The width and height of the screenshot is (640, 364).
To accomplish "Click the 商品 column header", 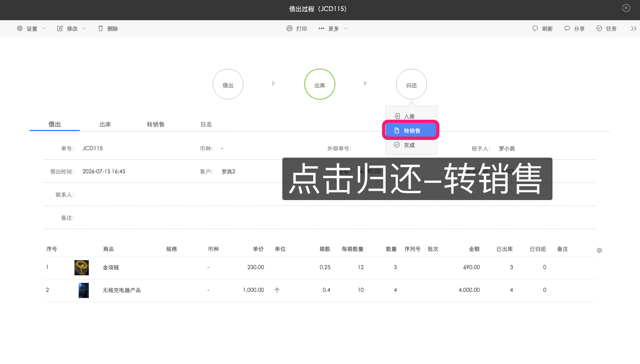I will point(109,249).
